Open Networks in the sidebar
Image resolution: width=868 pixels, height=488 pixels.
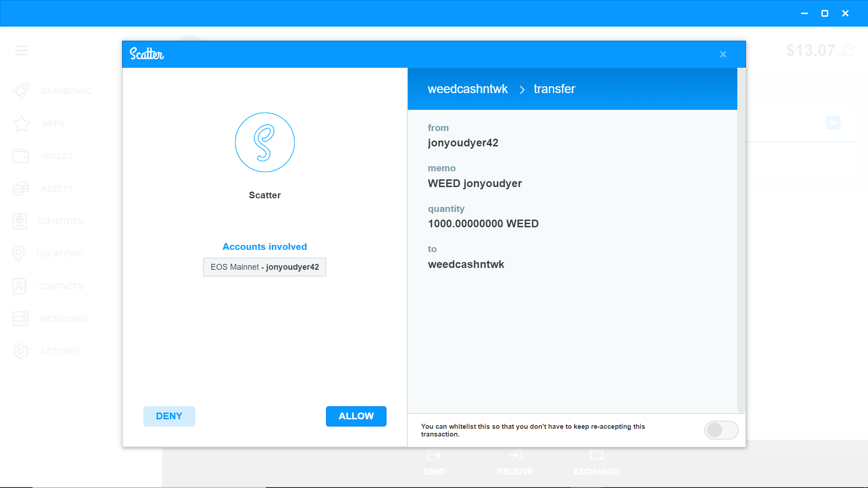64,319
